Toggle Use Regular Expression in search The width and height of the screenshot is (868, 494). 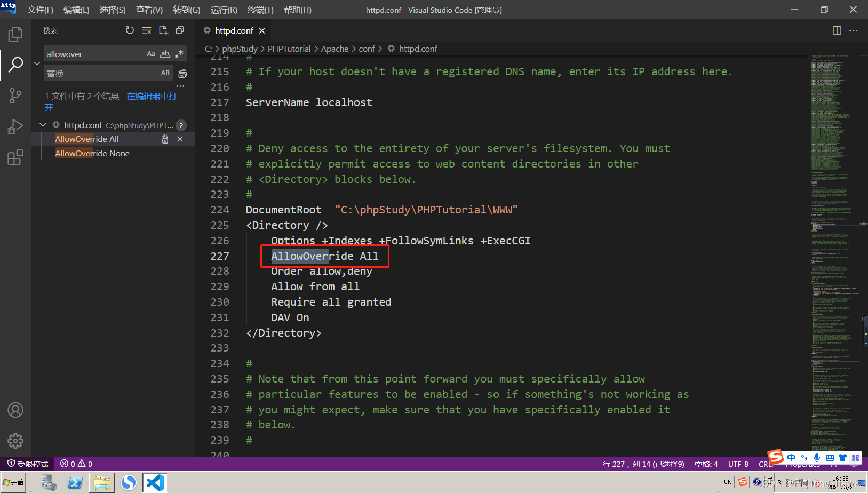point(179,54)
